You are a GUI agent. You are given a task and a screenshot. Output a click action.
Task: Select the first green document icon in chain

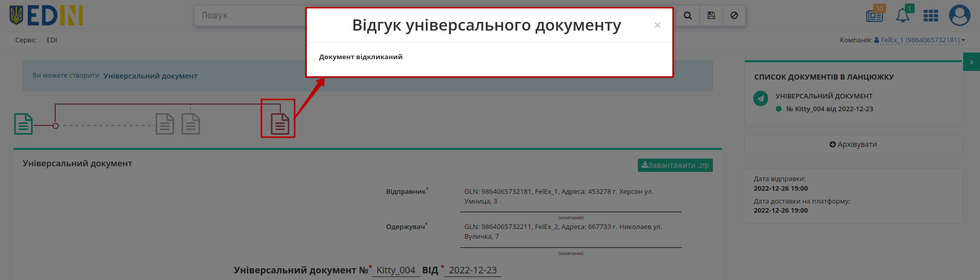click(23, 124)
